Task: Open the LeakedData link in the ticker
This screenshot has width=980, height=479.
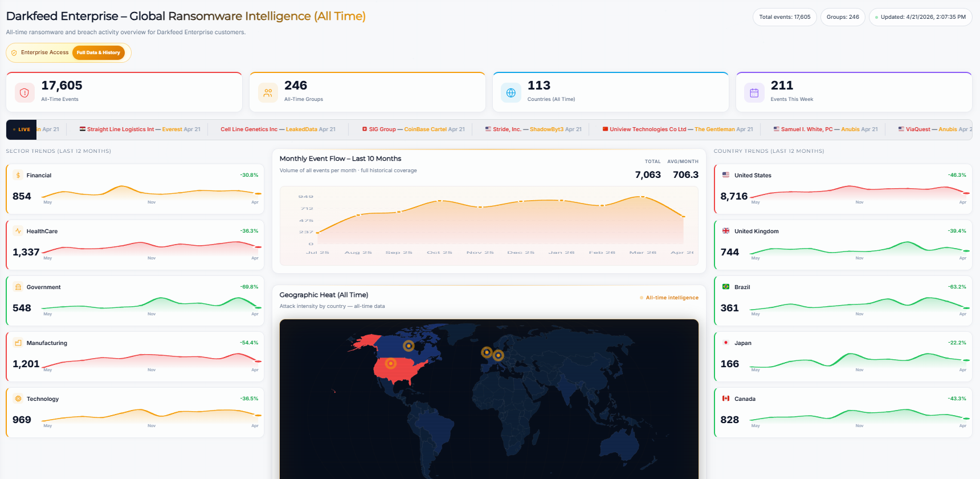Action: click(301, 129)
